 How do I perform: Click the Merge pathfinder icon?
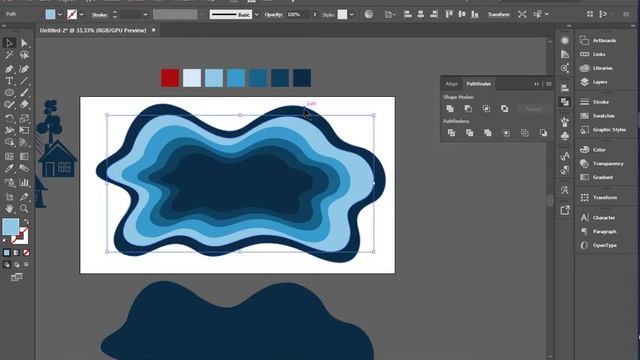coord(488,133)
